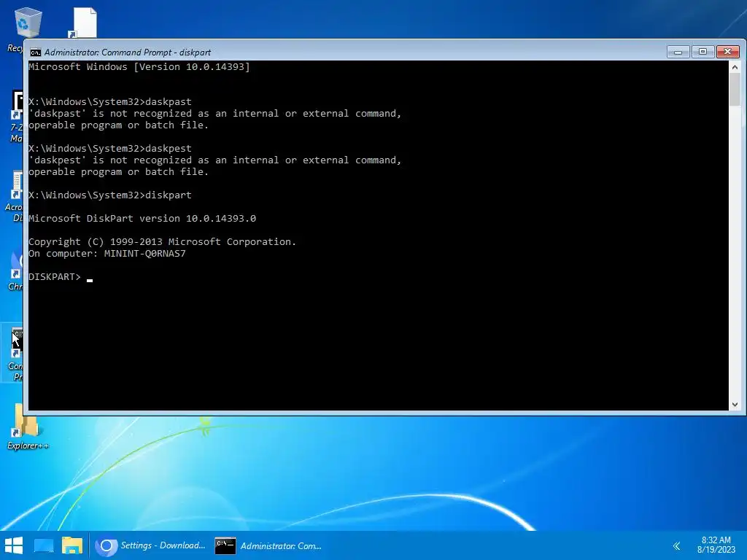Expand hidden system tray icons chevron
The image size is (747, 560).
click(x=676, y=545)
